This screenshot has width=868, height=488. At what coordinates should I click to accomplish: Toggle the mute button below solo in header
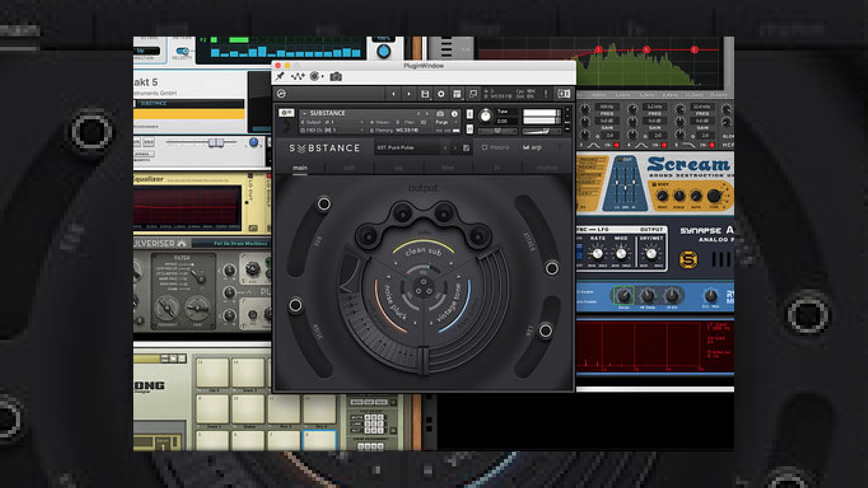[470, 129]
